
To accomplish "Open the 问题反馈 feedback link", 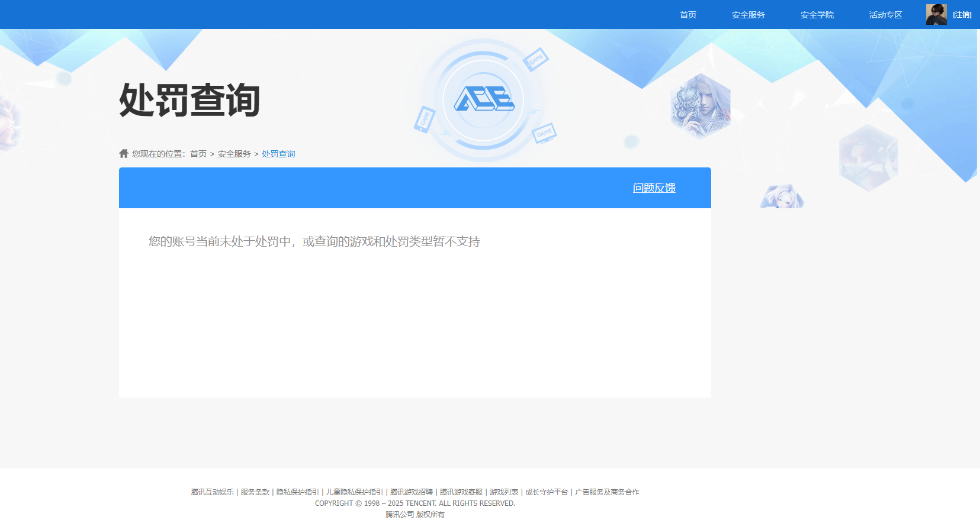I will tap(654, 188).
